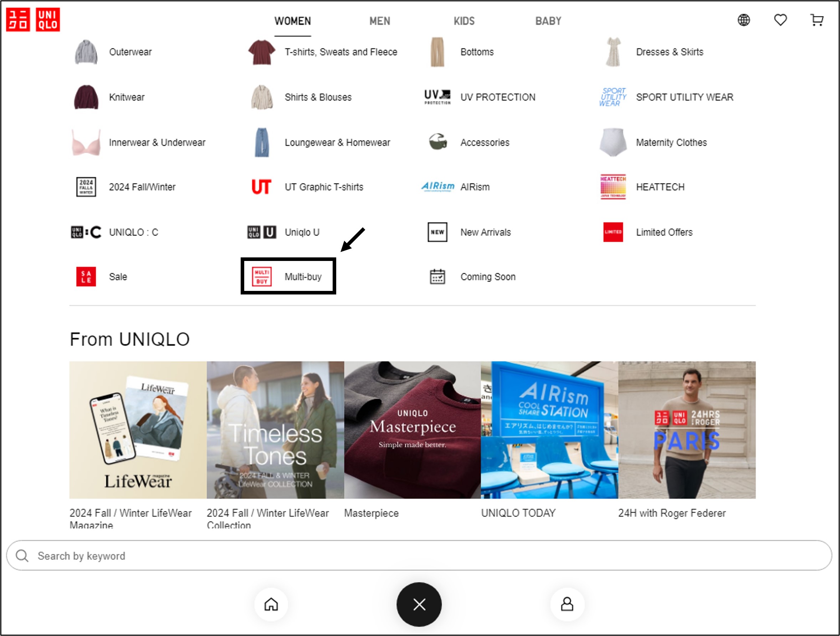840x636 pixels.
Task: Click the HEATTECH icon
Action: [613, 187]
